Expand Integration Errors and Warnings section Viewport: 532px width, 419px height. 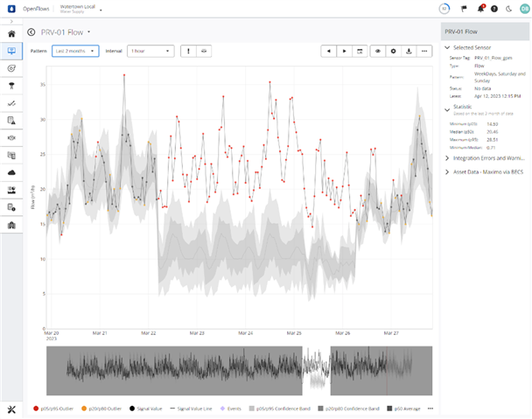[448, 158]
